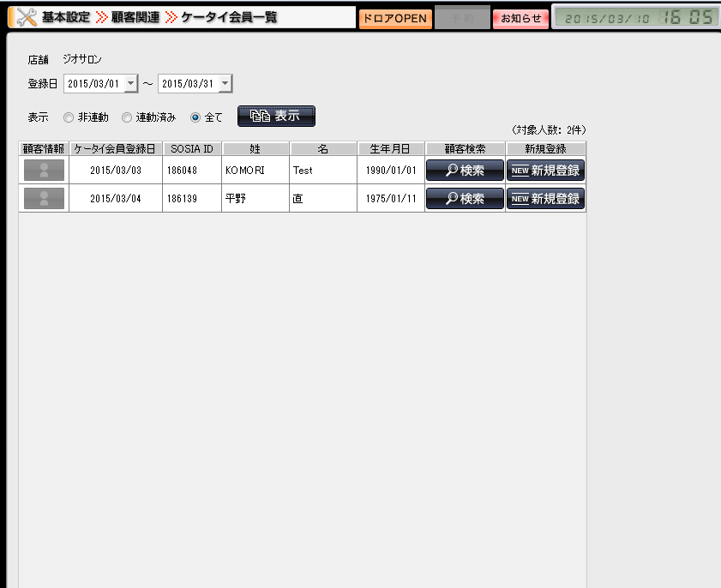Click the SOSIA ID column header

[192, 148]
